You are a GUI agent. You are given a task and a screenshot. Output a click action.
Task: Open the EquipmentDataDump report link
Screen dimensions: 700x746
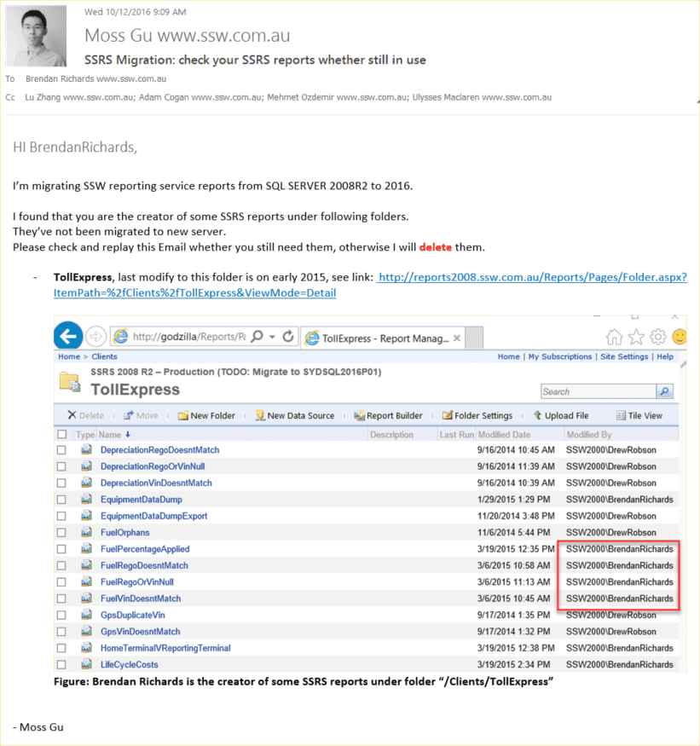point(142,499)
